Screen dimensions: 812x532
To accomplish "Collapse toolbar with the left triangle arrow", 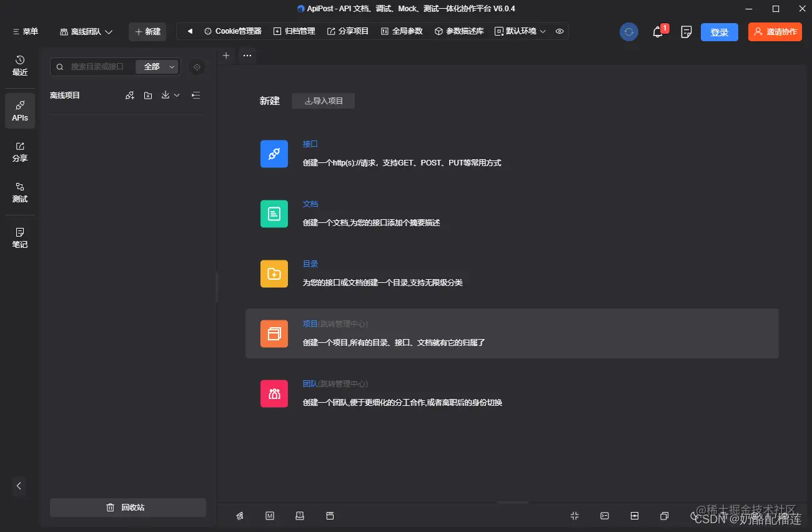I will 190,31.
